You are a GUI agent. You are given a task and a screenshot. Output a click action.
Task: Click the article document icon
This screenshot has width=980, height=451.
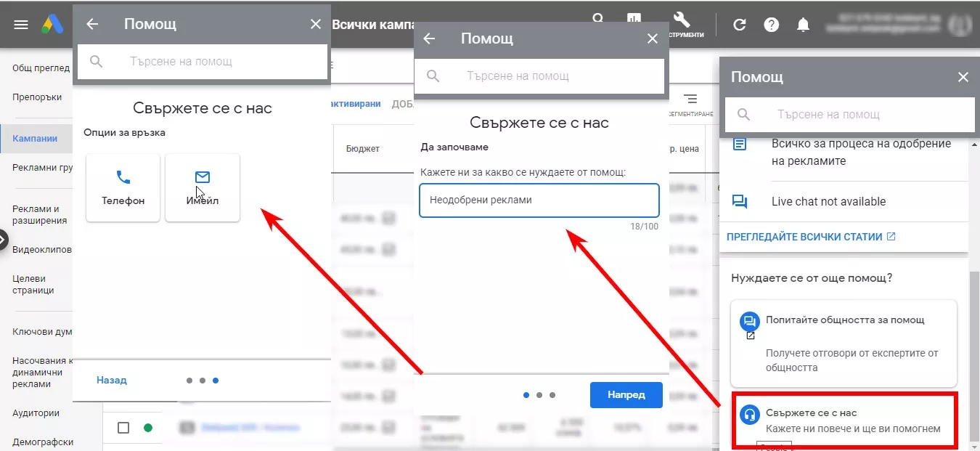point(740,144)
